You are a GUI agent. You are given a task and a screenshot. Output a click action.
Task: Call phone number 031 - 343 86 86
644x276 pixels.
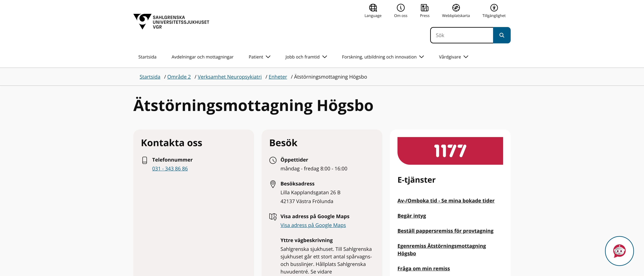point(170,169)
